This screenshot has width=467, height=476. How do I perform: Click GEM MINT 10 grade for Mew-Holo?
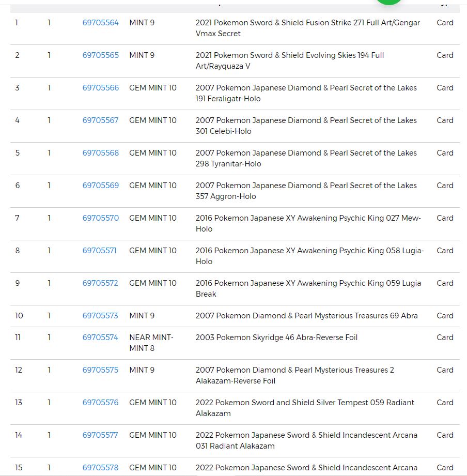point(152,218)
